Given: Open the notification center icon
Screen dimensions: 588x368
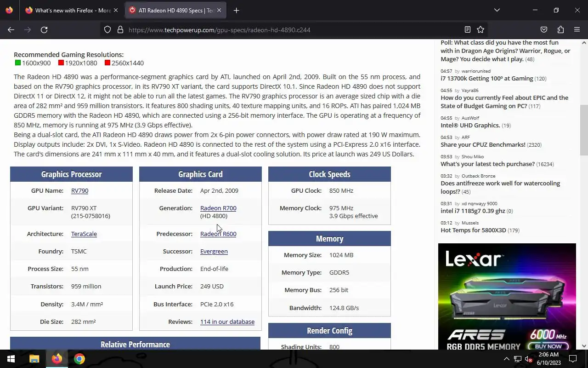Looking at the screenshot, I should [573, 359].
